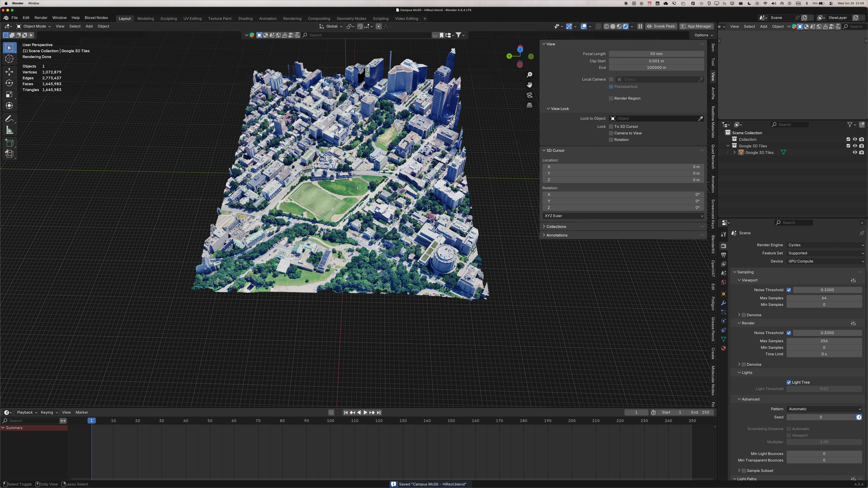Switch to the Shading workspace tab
Viewport: 868px width, 488px height.
pyautogui.click(x=245, y=19)
